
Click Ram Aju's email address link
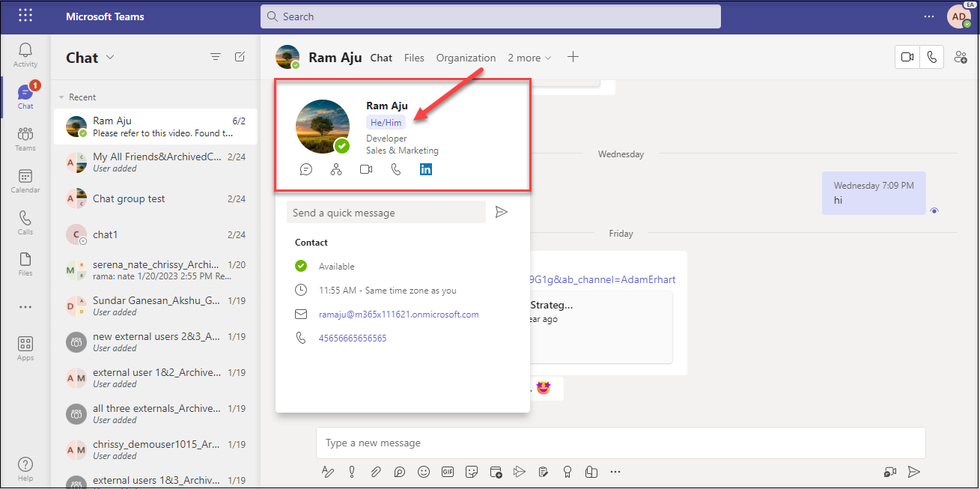coord(398,315)
